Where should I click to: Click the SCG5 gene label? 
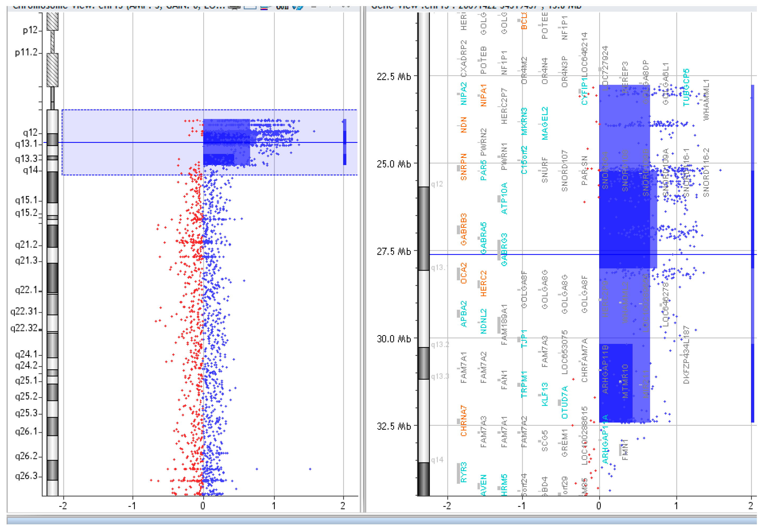pyautogui.click(x=544, y=441)
